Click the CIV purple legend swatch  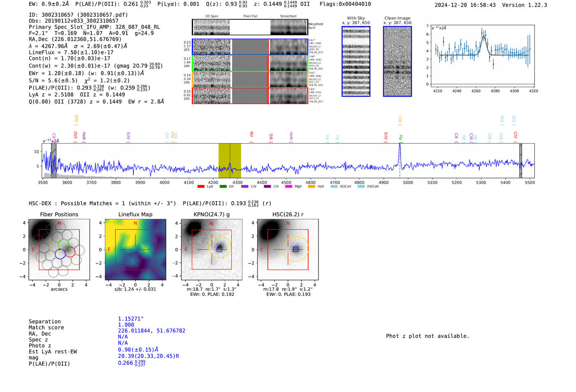pyautogui.click(x=245, y=186)
